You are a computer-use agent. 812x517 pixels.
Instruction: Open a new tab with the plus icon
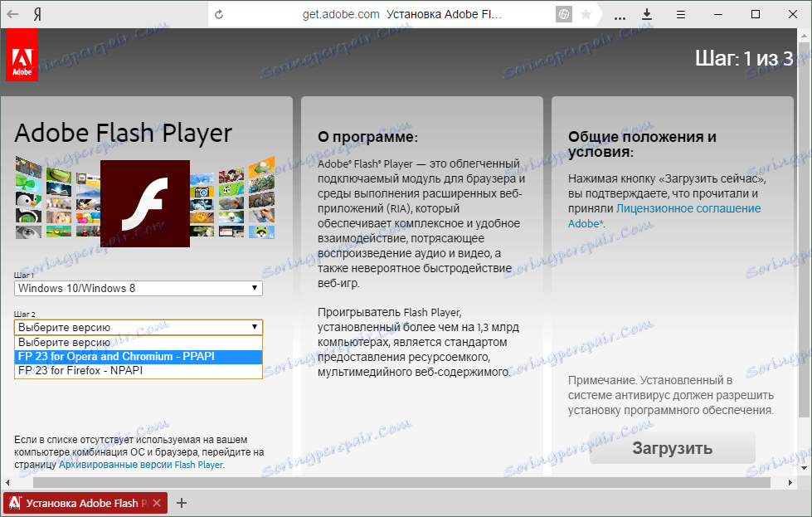[182, 503]
